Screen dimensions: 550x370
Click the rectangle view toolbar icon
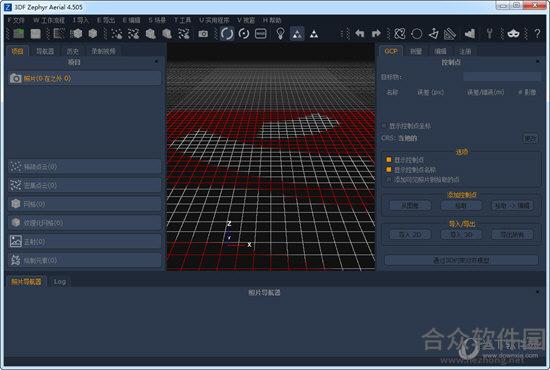click(261, 34)
